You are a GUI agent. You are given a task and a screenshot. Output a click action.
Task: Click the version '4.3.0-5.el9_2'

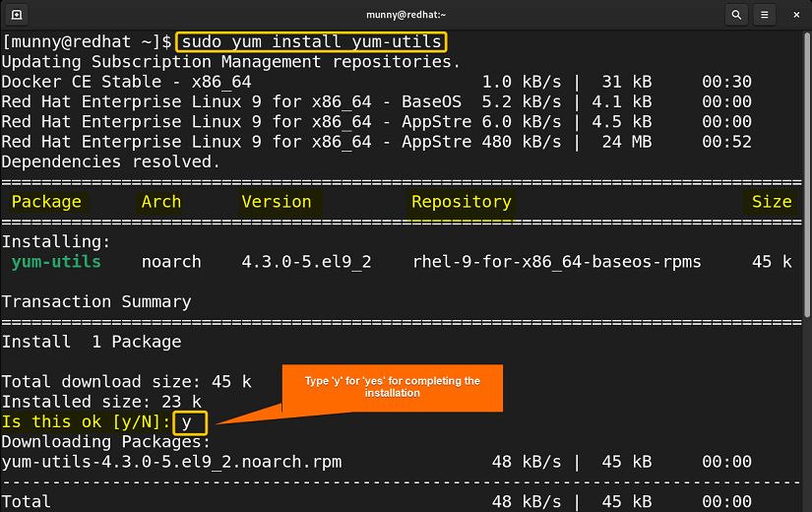click(306, 262)
